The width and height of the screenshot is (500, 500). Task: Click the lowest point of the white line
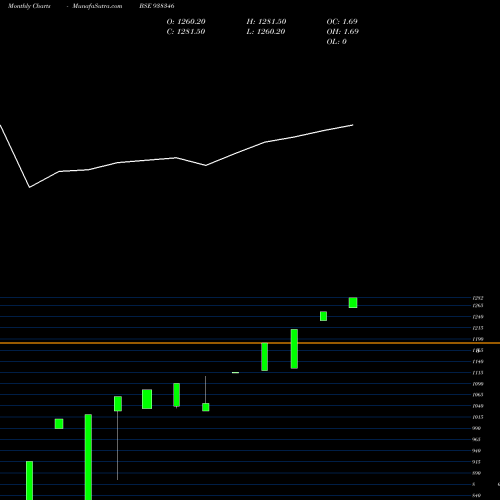[30, 187]
